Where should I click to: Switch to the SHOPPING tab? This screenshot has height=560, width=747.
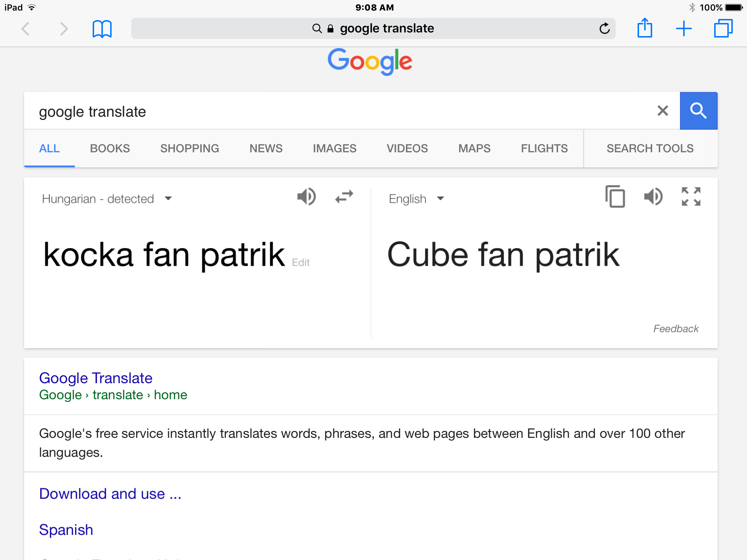click(x=190, y=148)
